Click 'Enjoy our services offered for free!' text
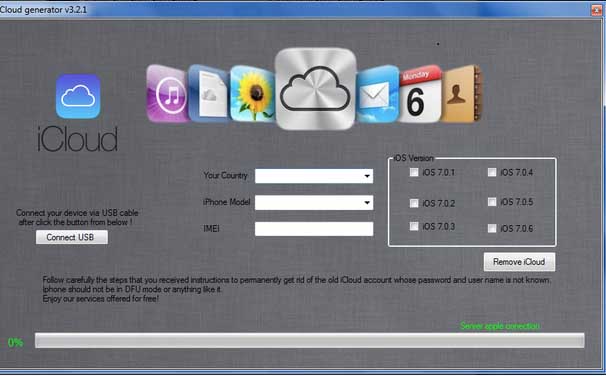 pyautogui.click(x=100, y=299)
